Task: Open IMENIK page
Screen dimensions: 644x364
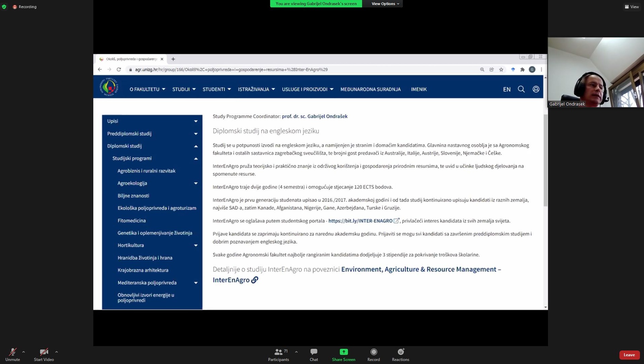Action: click(419, 89)
